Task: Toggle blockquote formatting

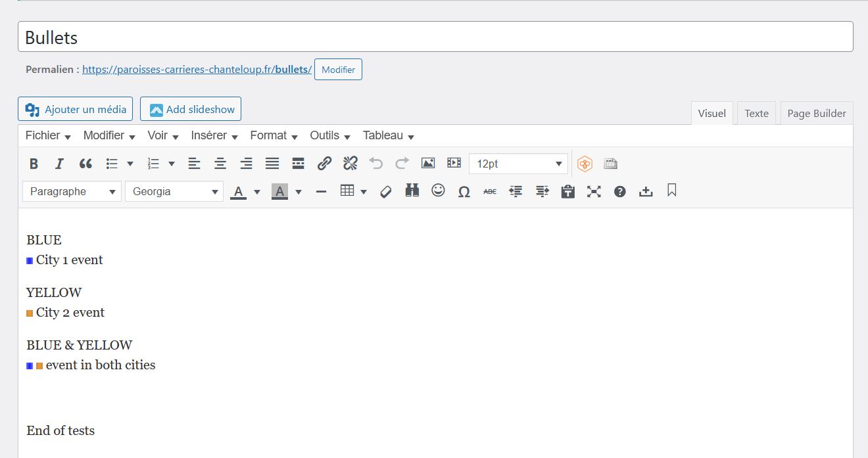Action: [85, 164]
